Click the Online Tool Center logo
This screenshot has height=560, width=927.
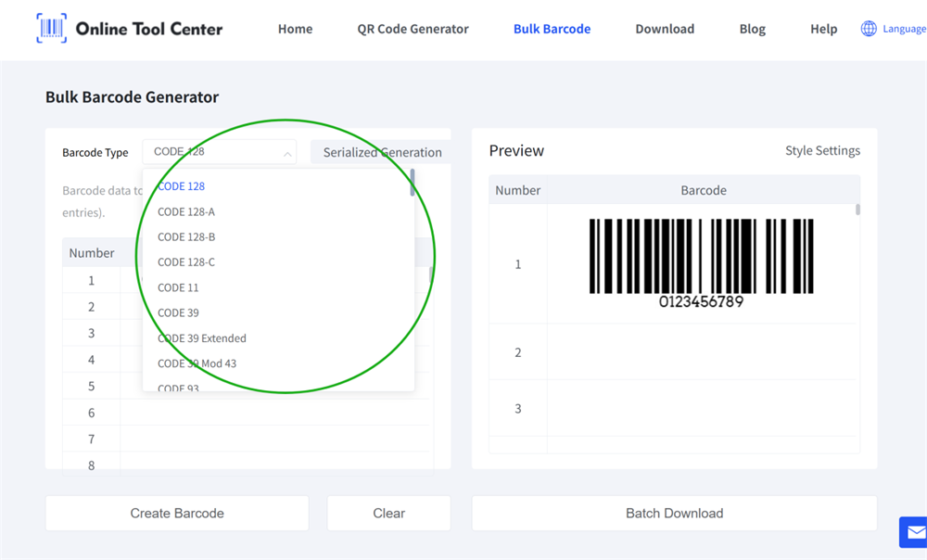tap(129, 29)
